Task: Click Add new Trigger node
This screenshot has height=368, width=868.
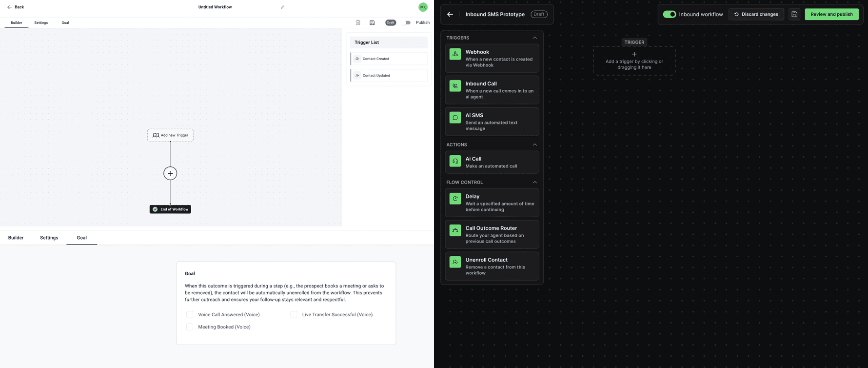Action: coord(170,135)
